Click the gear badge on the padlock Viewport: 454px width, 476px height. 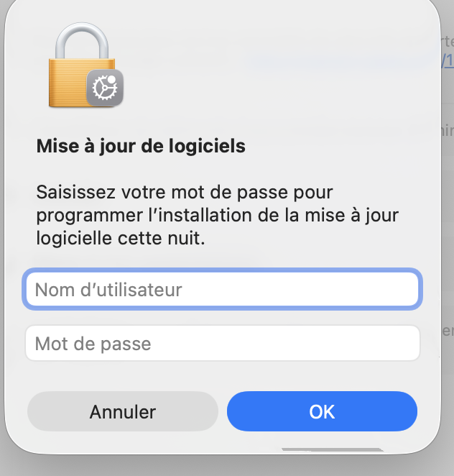(106, 88)
